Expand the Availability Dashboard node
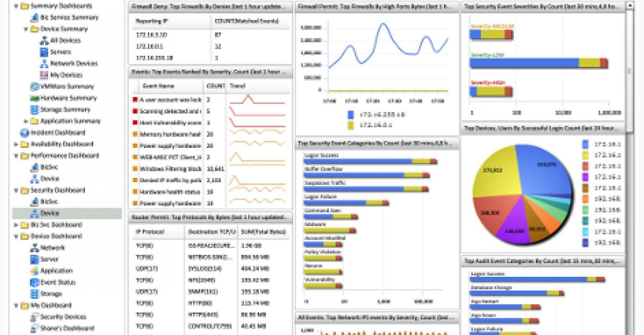644x335 pixels. [16, 144]
